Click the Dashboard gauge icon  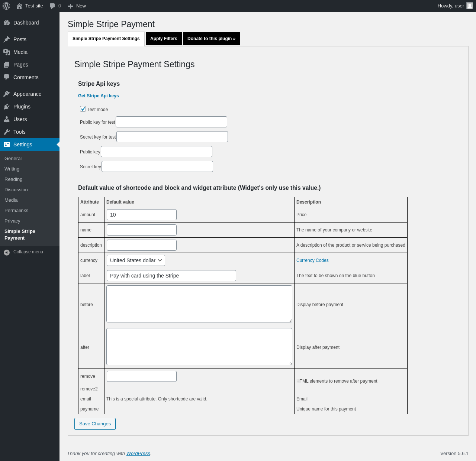pos(7,23)
